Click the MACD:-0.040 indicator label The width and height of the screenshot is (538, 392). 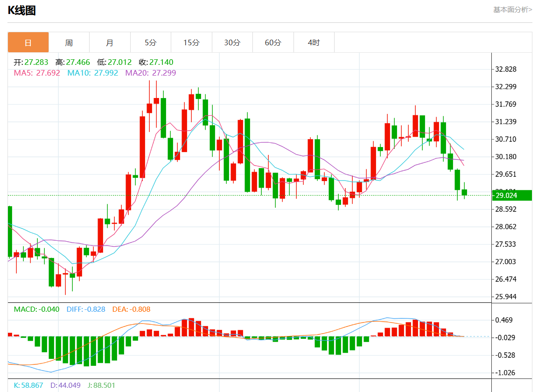(36, 309)
